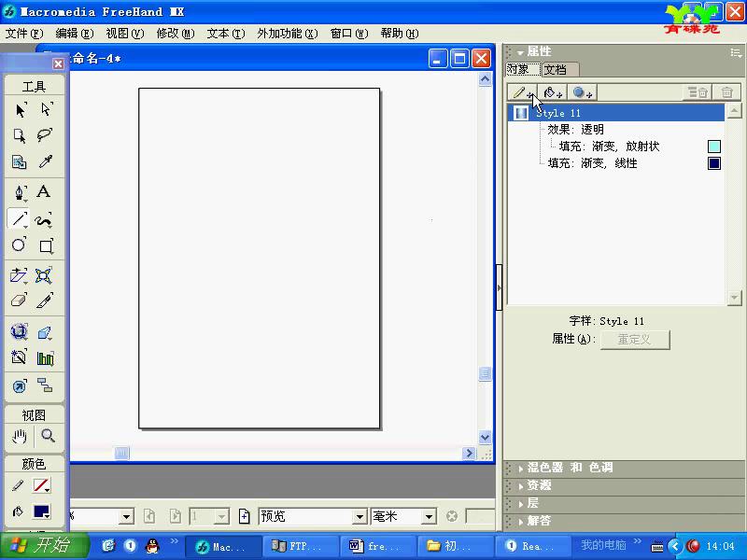Select the Output Area tool
The width and height of the screenshot is (747, 560).
pyautogui.click(x=20, y=161)
